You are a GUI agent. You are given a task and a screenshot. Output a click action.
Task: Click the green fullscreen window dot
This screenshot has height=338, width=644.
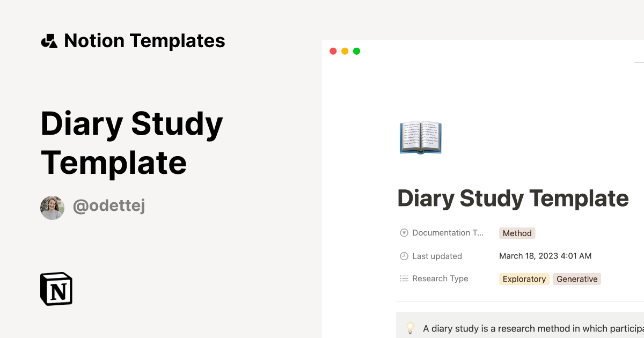click(x=356, y=52)
